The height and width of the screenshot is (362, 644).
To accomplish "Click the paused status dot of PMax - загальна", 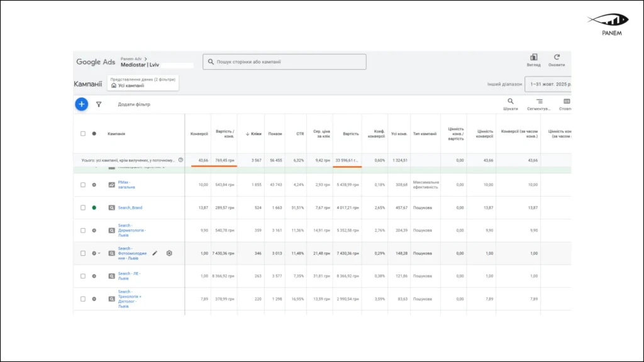I will pos(94,185).
